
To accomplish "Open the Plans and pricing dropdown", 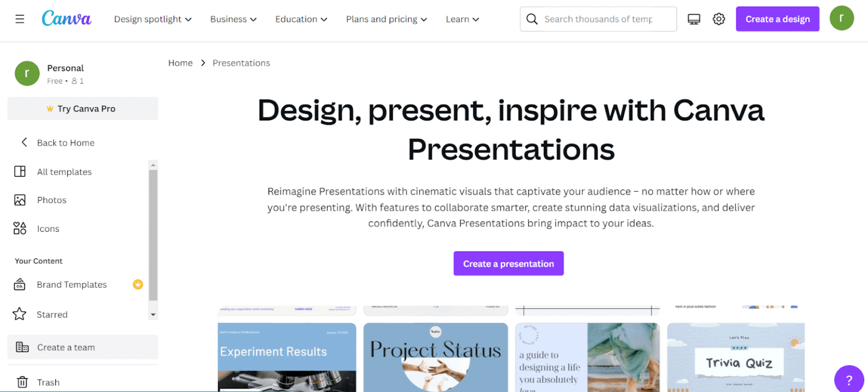I will point(387,19).
